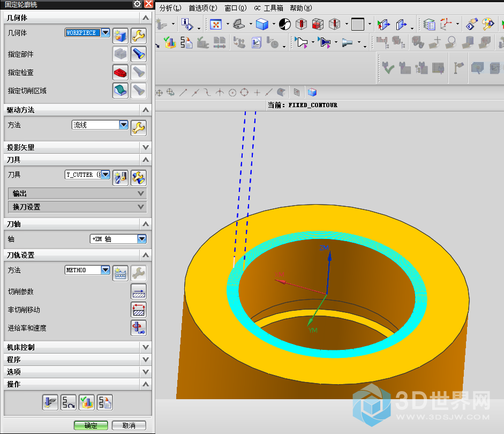Viewport: 504px width, 434px height.
Task: Open the METHOD dropdown under 刀轨设置
Action: pos(106,270)
